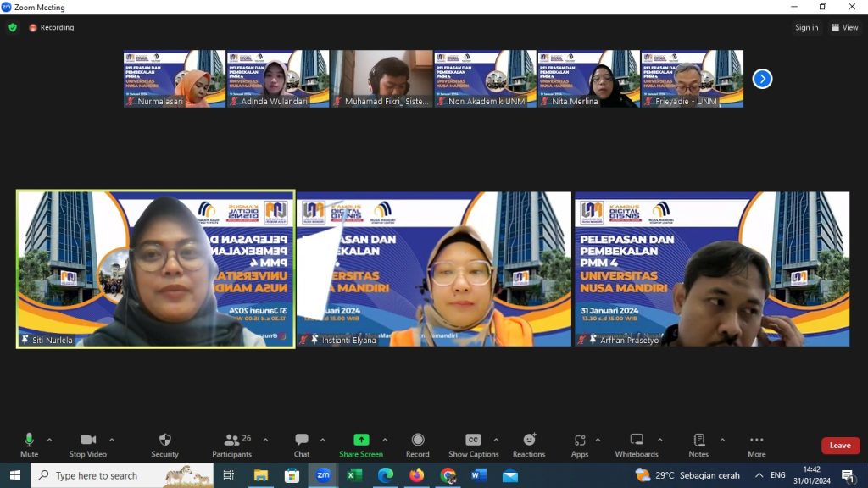This screenshot has height=488, width=868.
Task: Open the Security shield menu
Action: click(165, 446)
